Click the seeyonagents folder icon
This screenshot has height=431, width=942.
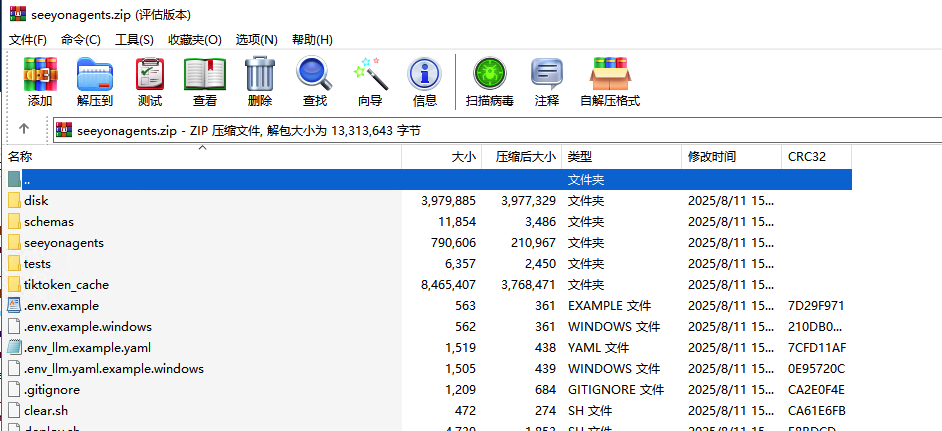(x=14, y=242)
